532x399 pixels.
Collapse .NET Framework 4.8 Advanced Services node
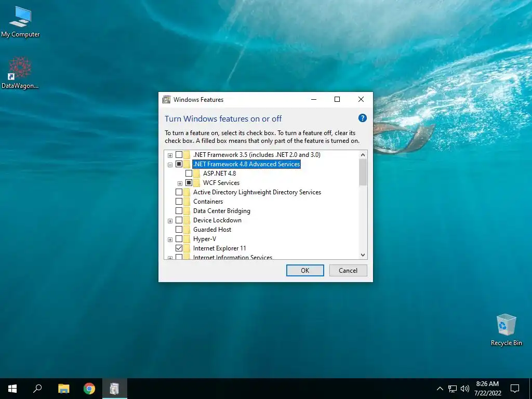coord(170,165)
